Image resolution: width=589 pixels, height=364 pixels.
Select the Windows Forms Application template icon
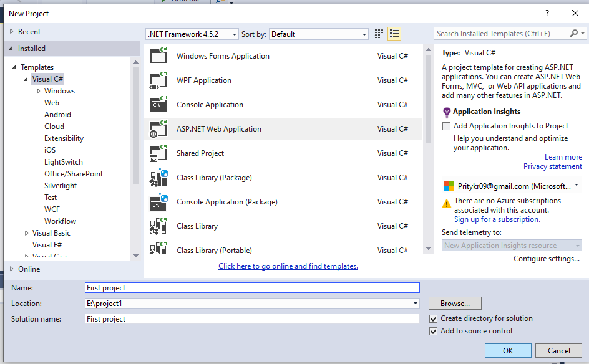(158, 55)
